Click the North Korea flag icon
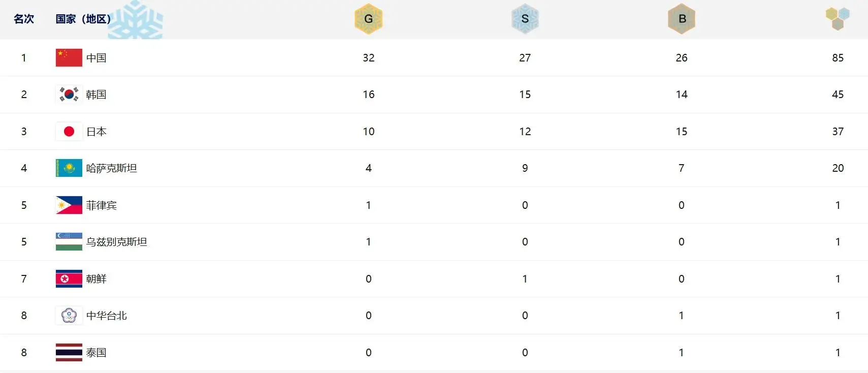 click(69, 279)
